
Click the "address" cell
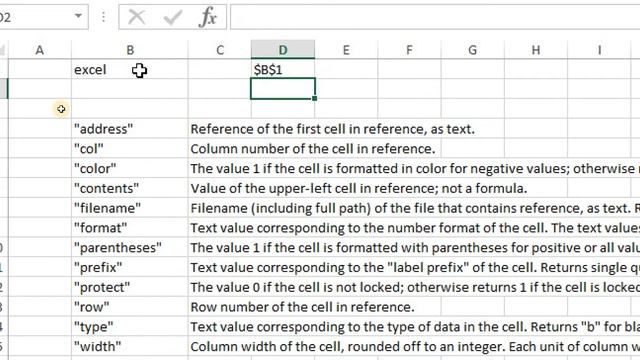pyautogui.click(x=130, y=129)
